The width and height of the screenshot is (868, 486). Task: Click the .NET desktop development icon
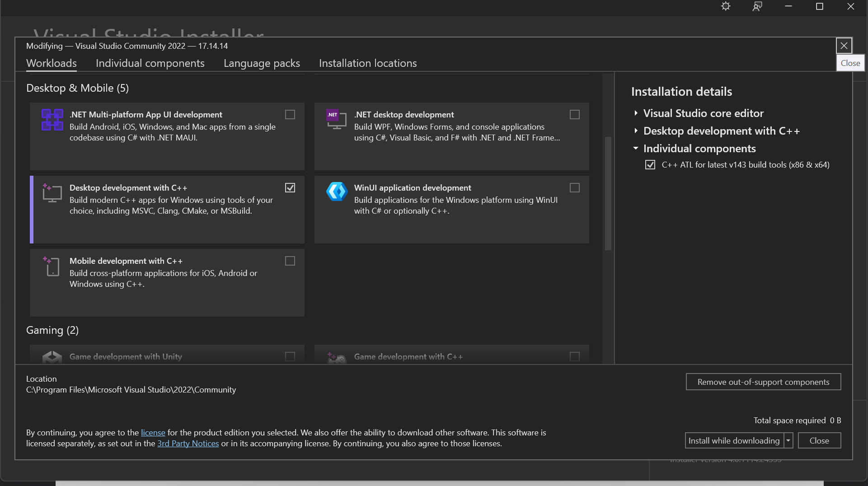tap(336, 119)
